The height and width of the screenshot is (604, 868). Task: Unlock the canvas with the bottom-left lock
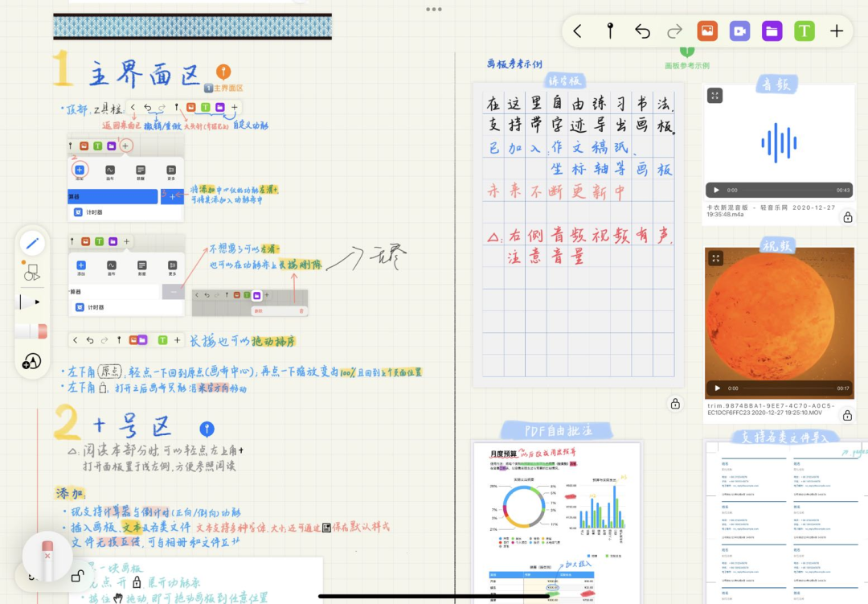tap(76, 574)
